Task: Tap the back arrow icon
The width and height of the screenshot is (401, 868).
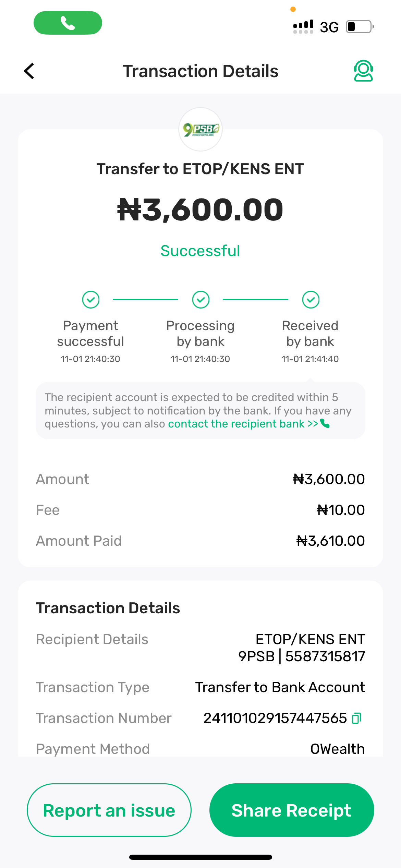Action: click(29, 71)
